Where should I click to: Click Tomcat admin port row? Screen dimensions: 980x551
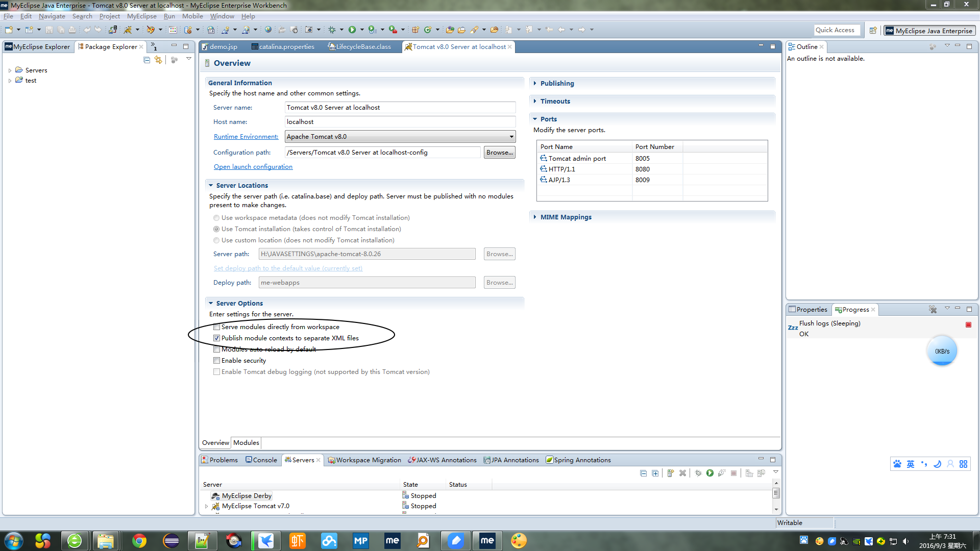point(652,158)
